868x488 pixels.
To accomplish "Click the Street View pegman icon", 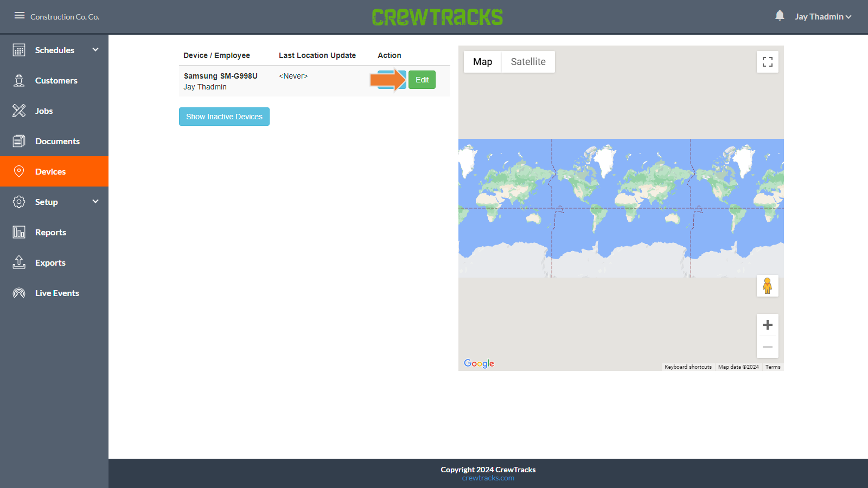I will coord(768,286).
